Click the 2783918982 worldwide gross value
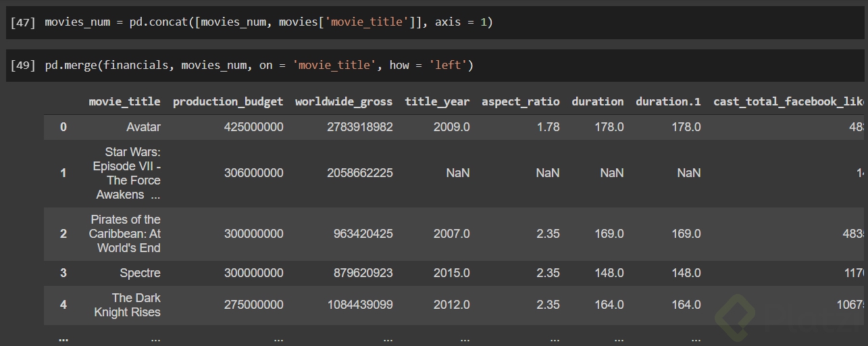This screenshot has height=346, width=868. coord(360,127)
